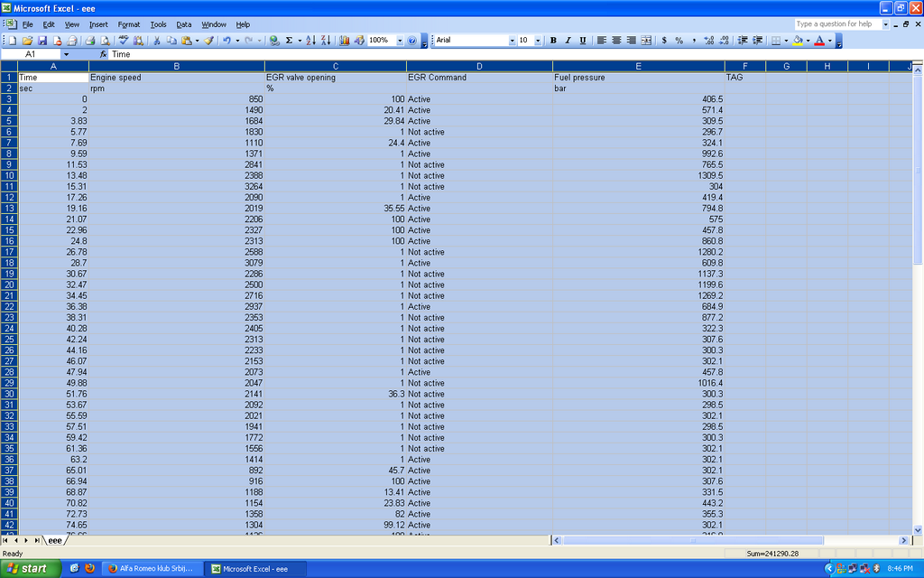Switch to Alfa Romeo klub taskbar window

coord(152,569)
